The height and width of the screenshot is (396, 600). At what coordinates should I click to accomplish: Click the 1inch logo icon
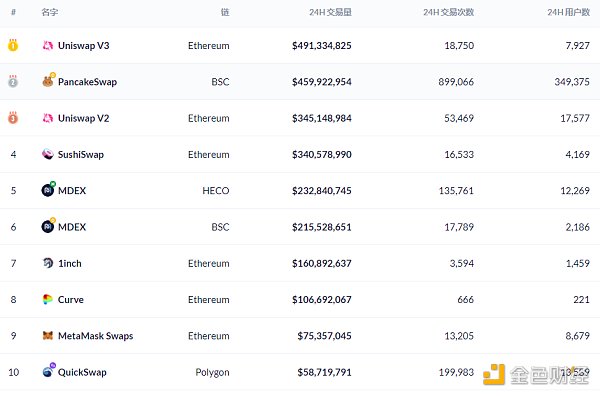pos(47,263)
